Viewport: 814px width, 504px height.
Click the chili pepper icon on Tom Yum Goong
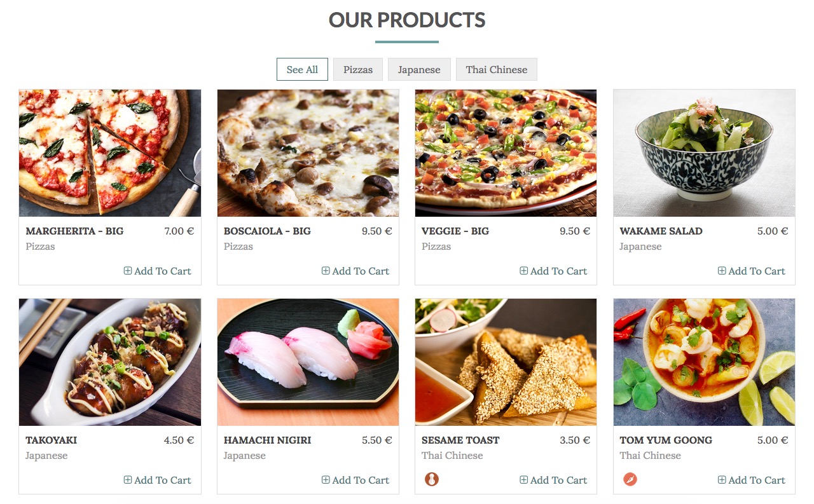[x=630, y=479]
